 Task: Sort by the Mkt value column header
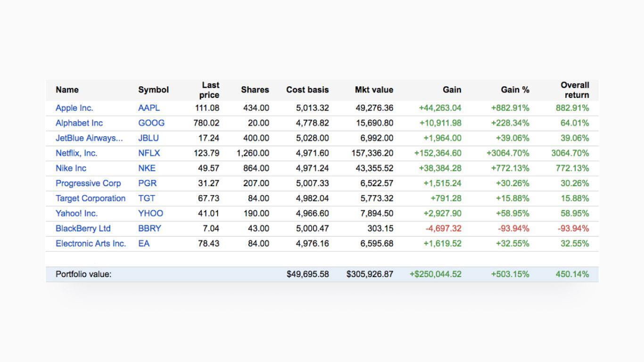click(374, 90)
